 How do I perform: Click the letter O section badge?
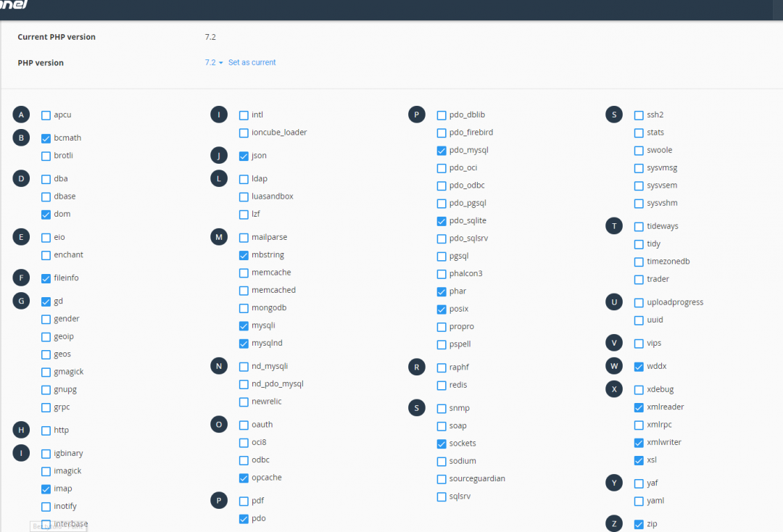[x=219, y=425]
